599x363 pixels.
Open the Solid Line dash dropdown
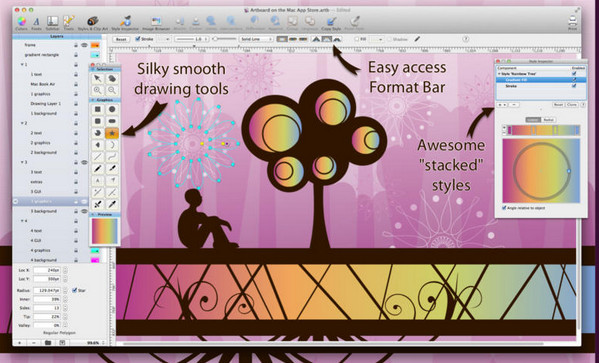point(256,39)
